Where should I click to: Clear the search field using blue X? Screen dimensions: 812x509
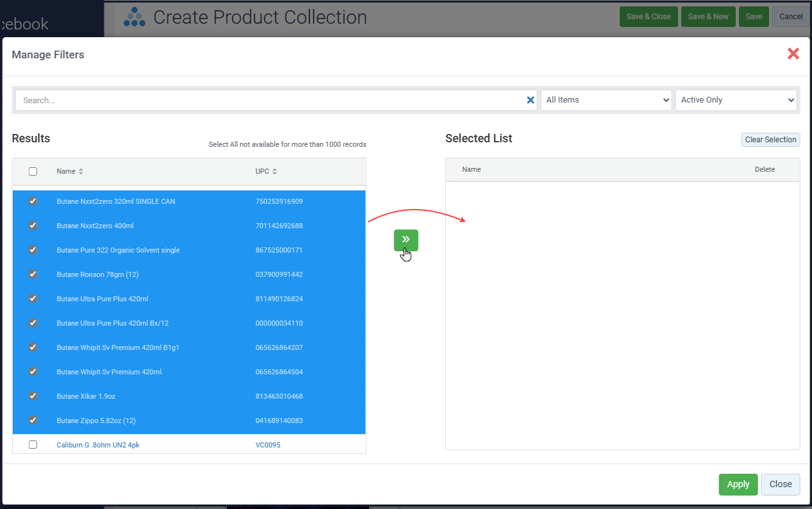click(530, 100)
